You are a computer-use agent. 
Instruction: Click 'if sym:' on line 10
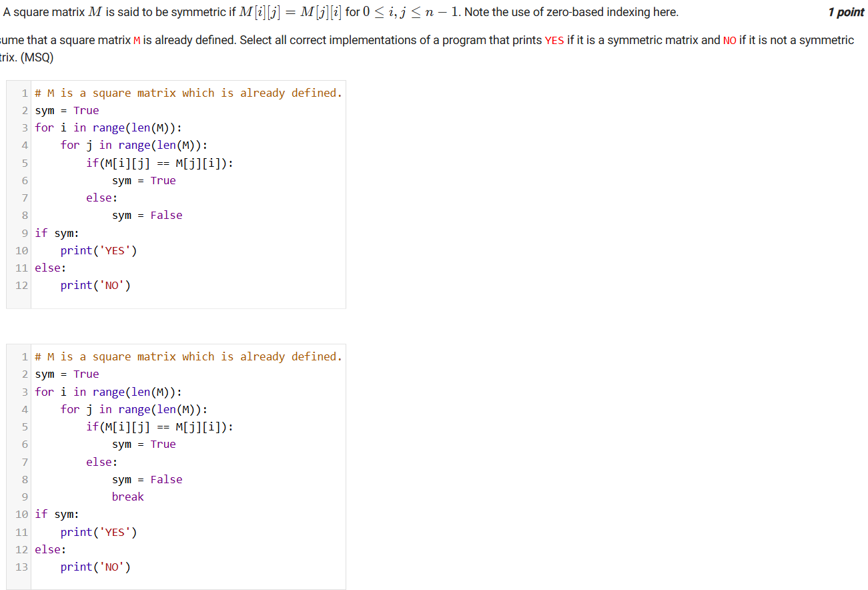coord(57,514)
